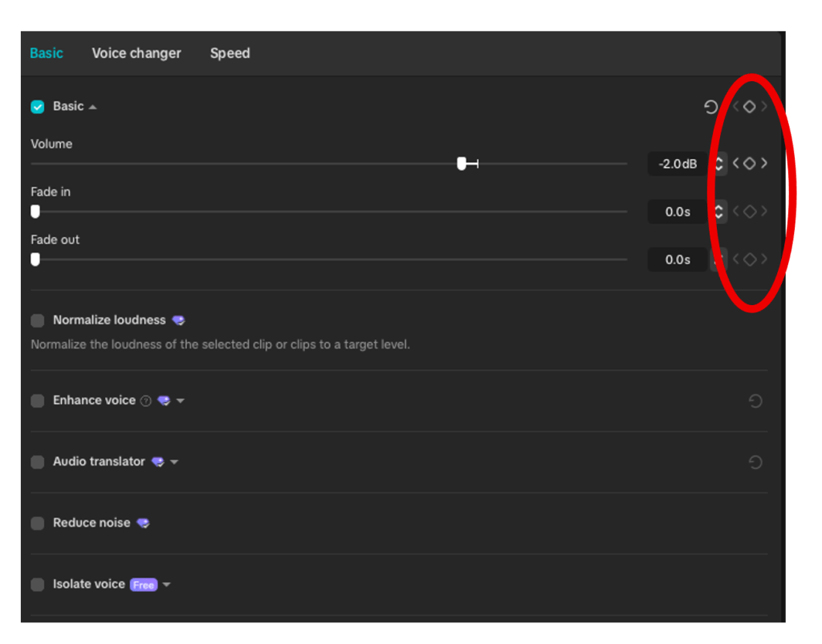This screenshot has width=822, height=644.
Task: Go to previous Volume keyframe
Action: [735, 164]
